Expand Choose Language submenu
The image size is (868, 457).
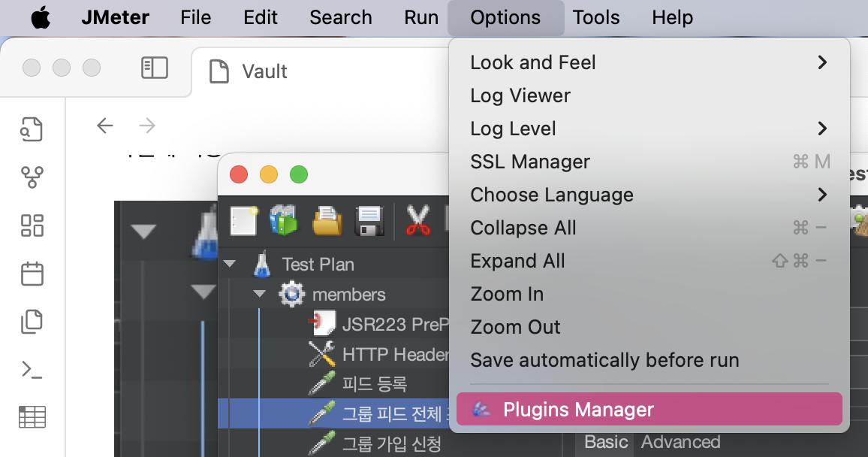click(649, 195)
